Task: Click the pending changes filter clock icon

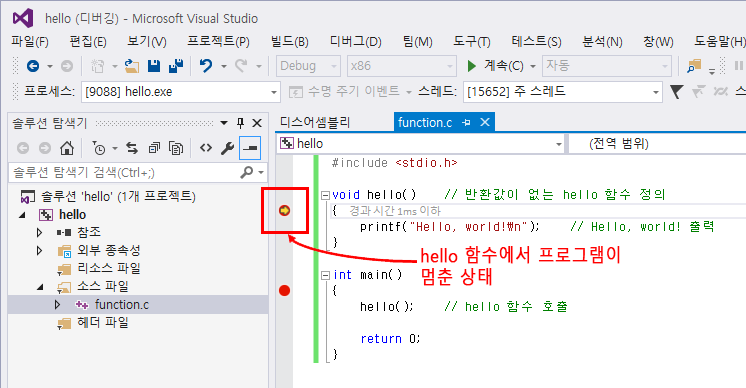Action: click(98, 148)
